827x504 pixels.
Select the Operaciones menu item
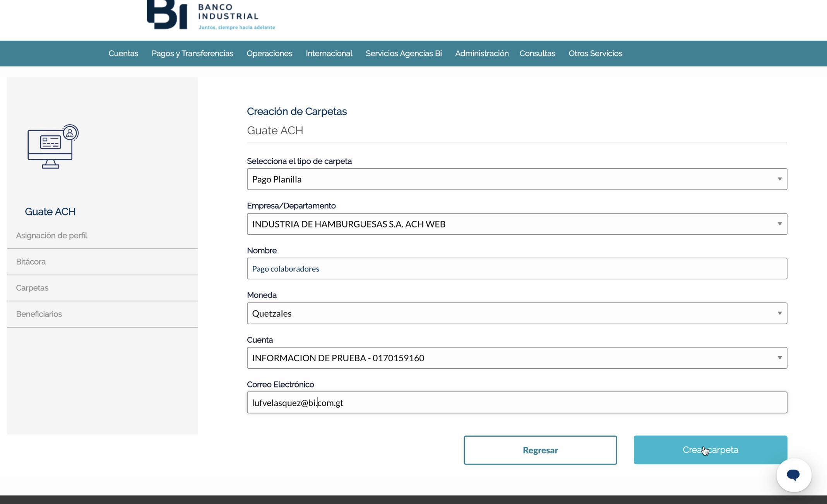[x=269, y=53]
